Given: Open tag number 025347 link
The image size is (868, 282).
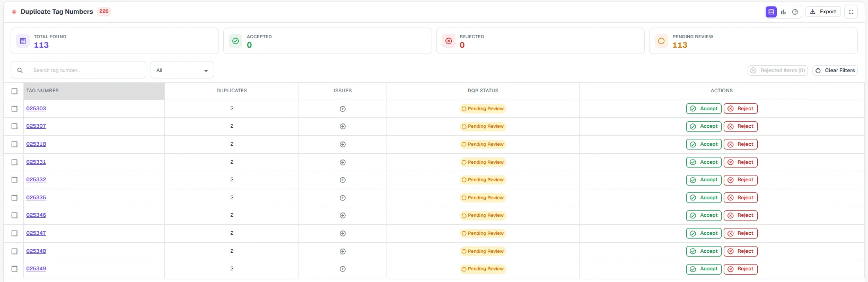Looking at the screenshot, I should click(x=36, y=233).
